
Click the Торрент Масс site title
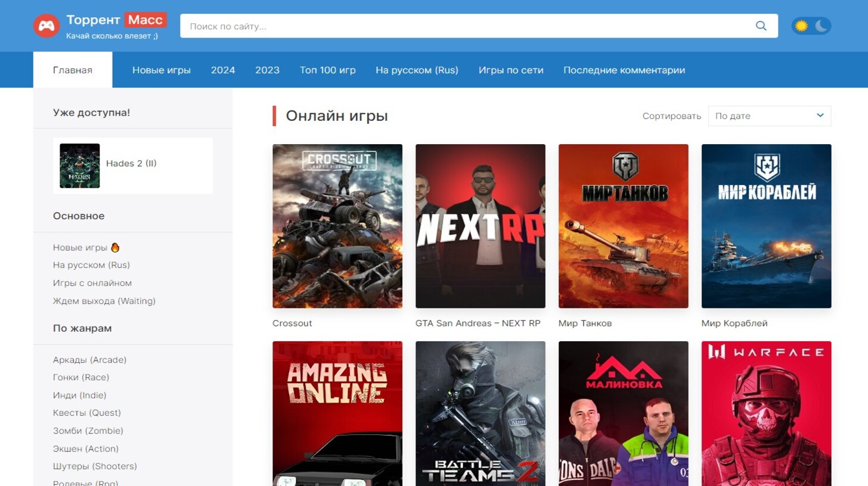[x=116, y=20]
